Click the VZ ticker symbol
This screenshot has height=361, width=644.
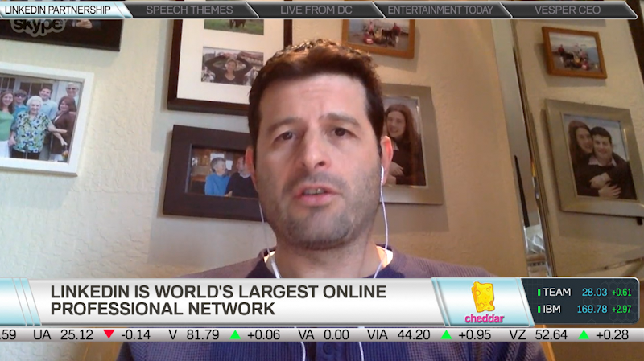(518, 334)
